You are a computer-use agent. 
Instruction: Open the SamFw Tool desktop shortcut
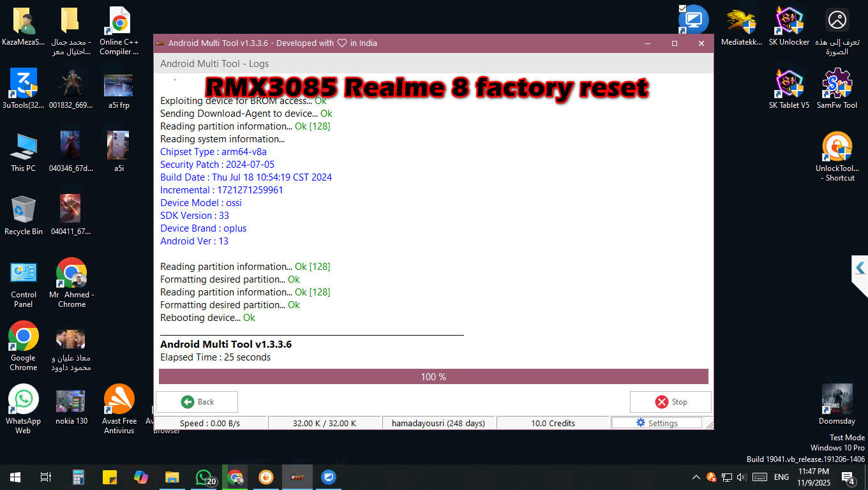(x=837, y=89)
